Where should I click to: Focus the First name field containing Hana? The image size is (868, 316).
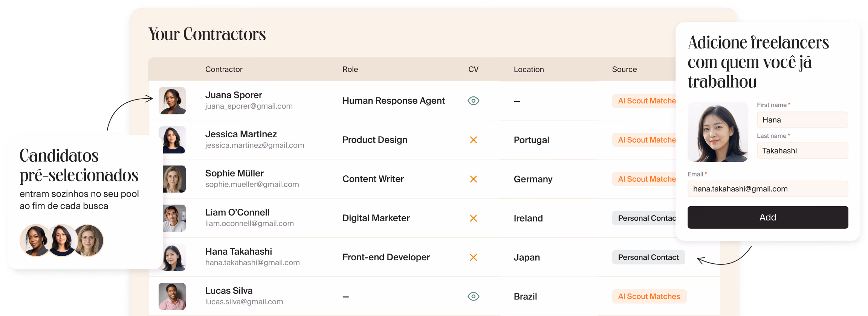tap(802, 120)
